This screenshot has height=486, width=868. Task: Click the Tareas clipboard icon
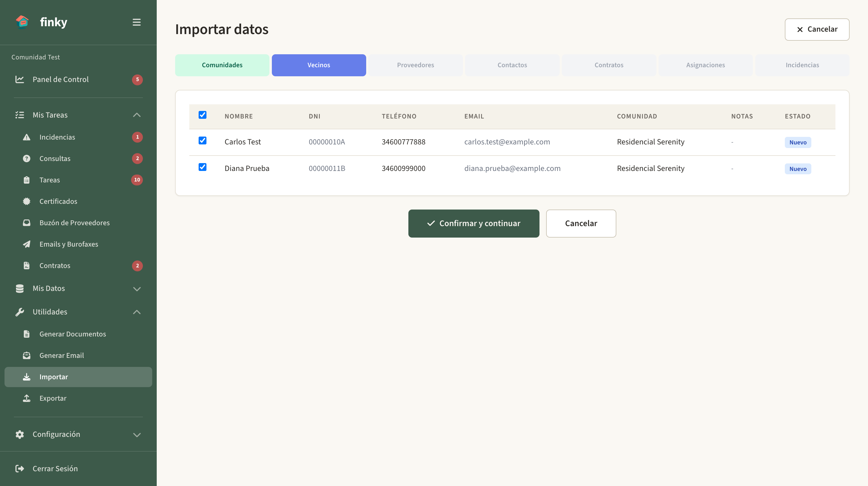[x=27, y=180]
